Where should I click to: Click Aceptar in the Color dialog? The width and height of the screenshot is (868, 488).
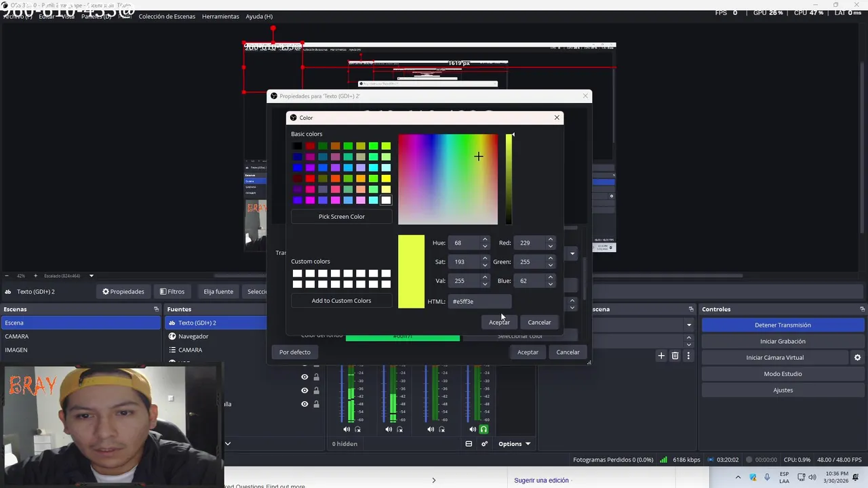(x=500, y=322)
